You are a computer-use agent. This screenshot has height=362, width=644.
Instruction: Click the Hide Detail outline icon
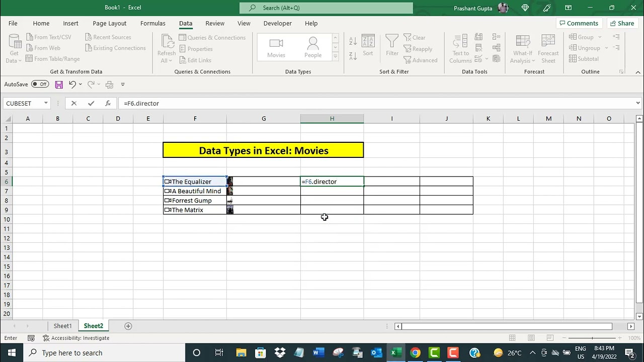tap(616, 48)
